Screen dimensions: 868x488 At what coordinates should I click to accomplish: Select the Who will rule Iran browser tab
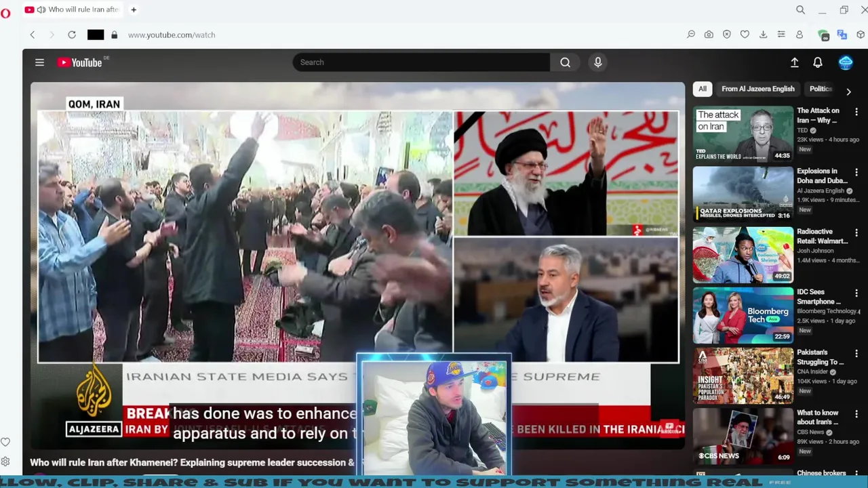coord(72,9)
